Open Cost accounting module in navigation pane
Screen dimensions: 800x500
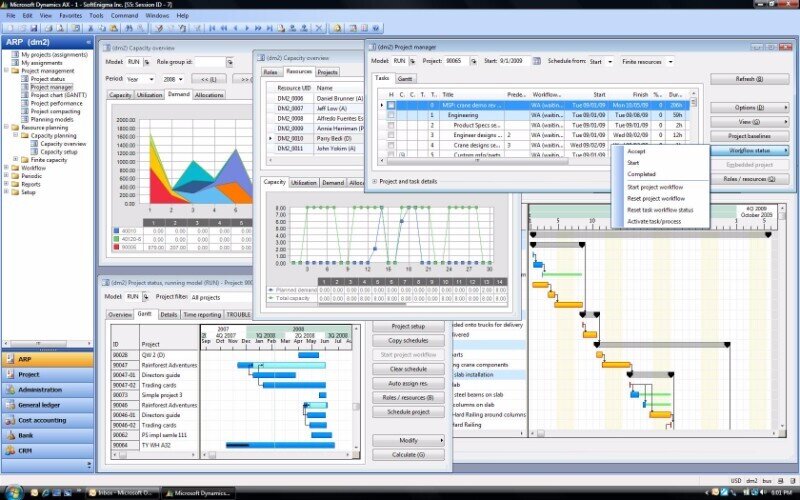pyautogui.click(x=47, y=420)
